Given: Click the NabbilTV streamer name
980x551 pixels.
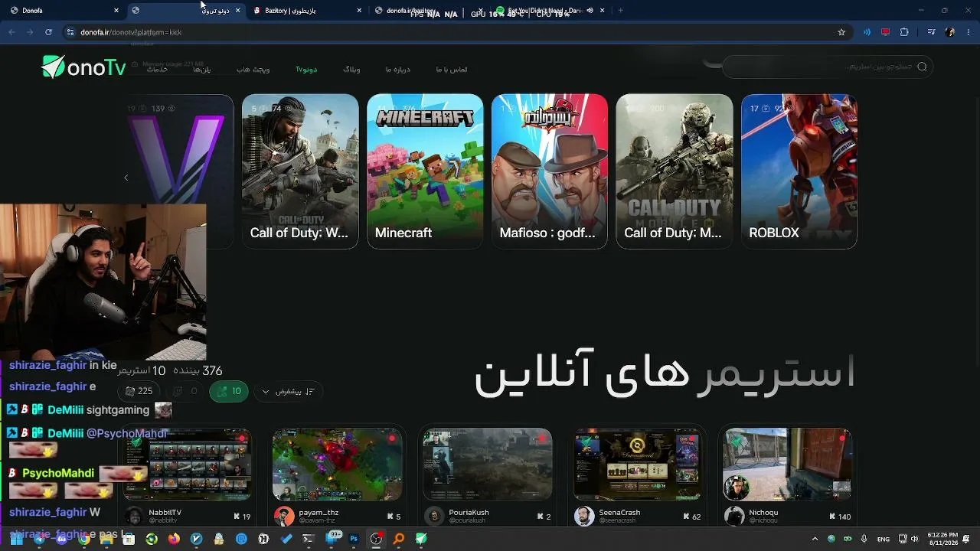Looking at the screenshot, I should click(x=165, y=513).
